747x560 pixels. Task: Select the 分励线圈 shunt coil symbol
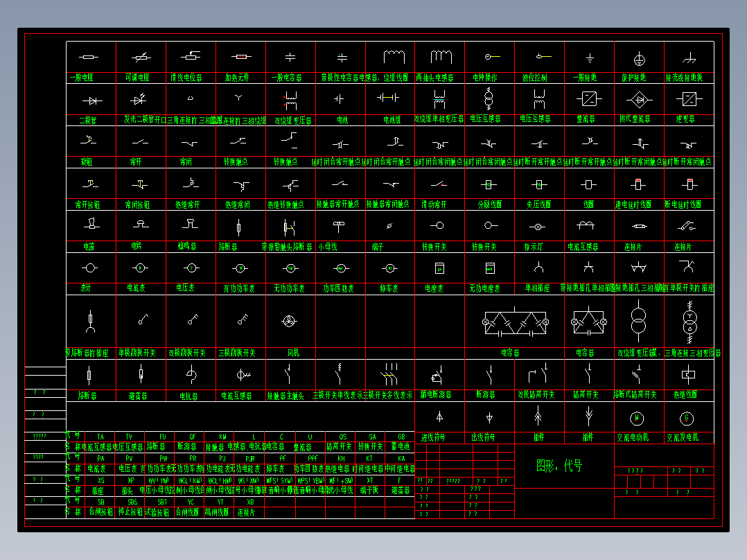(x=489, y=184)
